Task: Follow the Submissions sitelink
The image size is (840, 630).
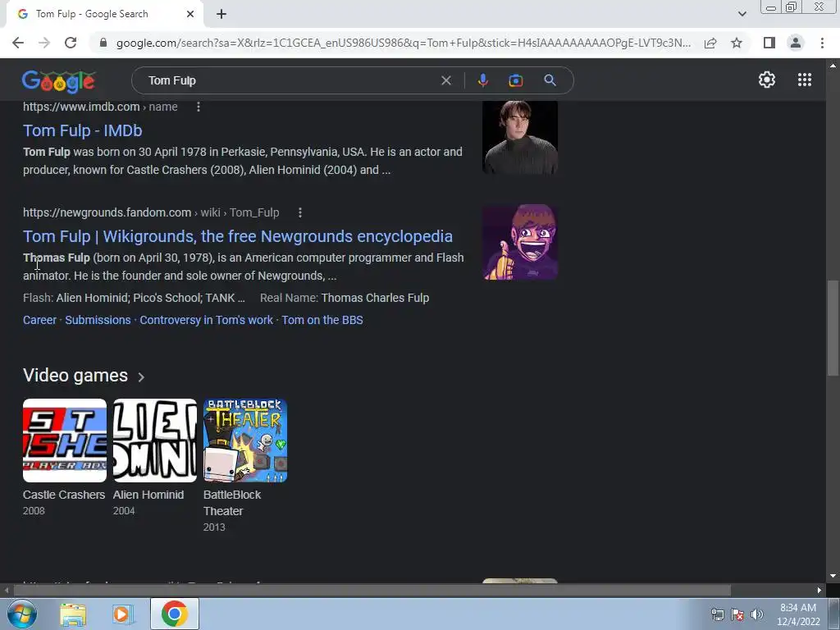Action: [x=98, y=320]
